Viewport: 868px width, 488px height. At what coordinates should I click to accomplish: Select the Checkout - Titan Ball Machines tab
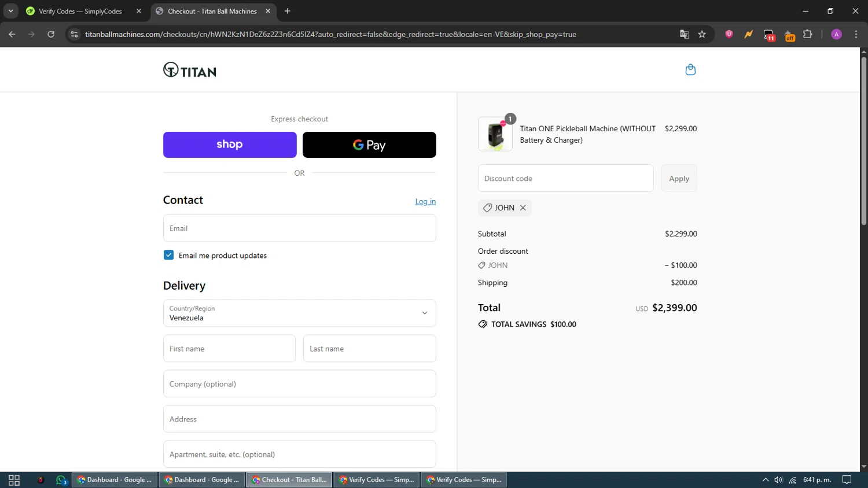click(214, 11)
